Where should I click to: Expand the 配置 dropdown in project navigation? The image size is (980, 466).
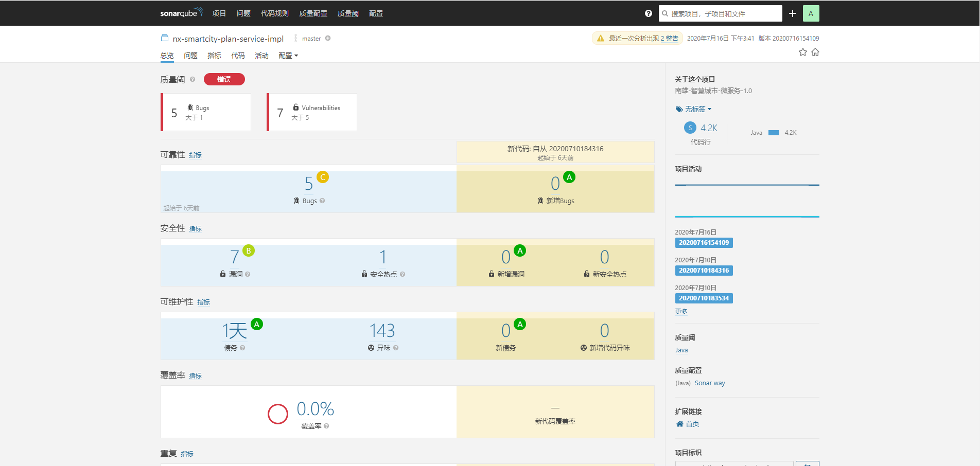coord(288,56)
